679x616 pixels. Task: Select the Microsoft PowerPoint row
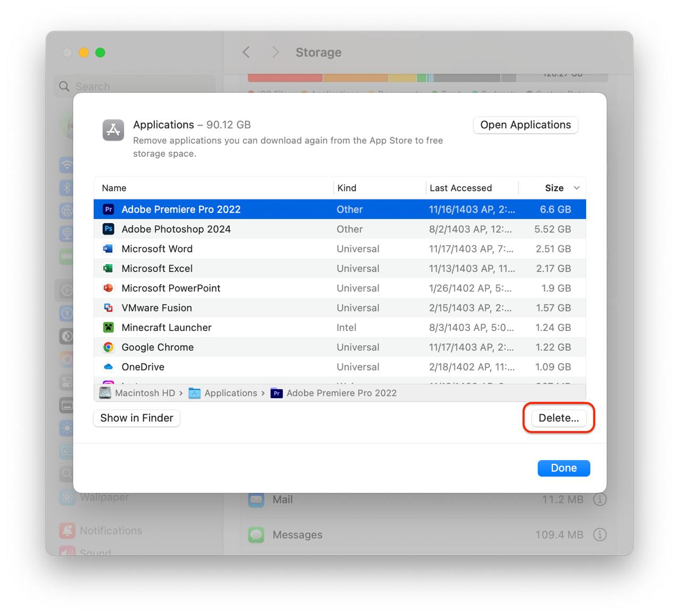tap(340, 288)
